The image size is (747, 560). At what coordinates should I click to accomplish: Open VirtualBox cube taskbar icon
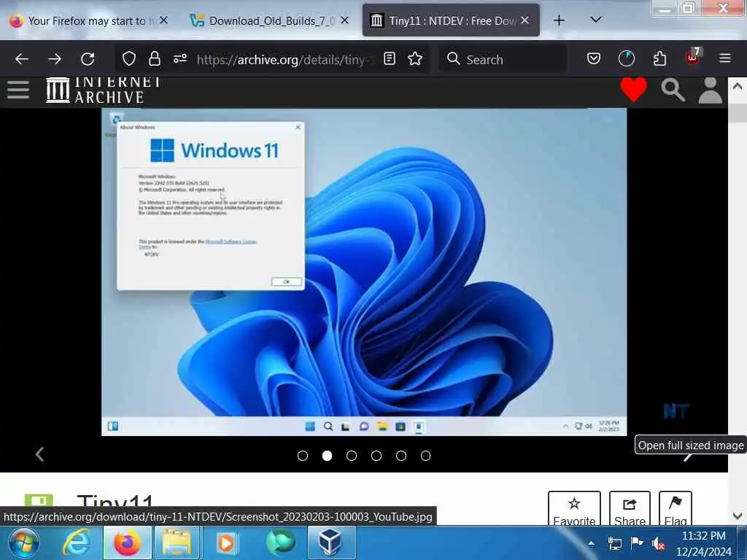[x=330, y=542]
